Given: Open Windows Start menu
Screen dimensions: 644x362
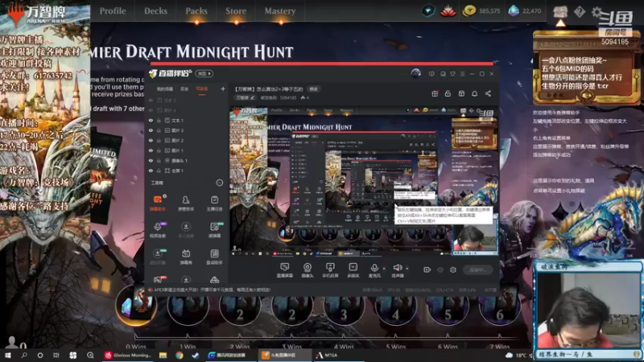Looking at the screenshot, I should pos(7,355).
